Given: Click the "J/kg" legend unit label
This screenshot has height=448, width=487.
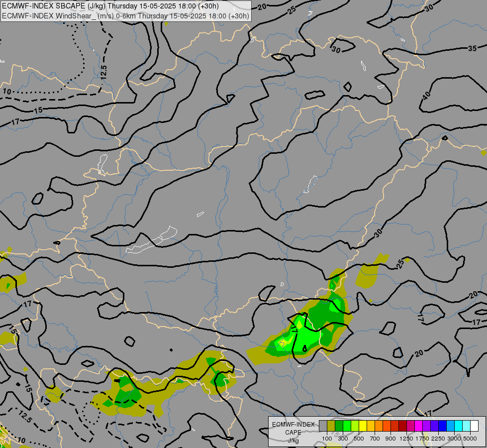Looking at the screenshot, I should tap(293, 441).
